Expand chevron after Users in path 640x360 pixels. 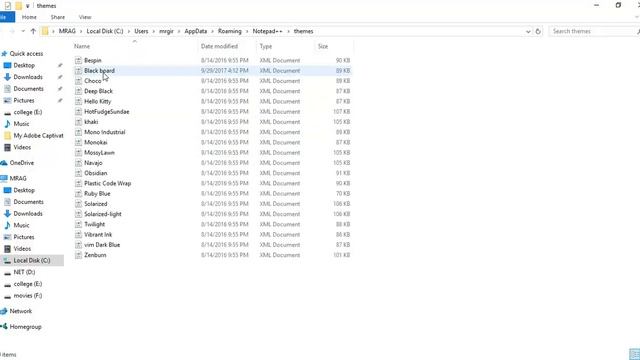[154, 31]
